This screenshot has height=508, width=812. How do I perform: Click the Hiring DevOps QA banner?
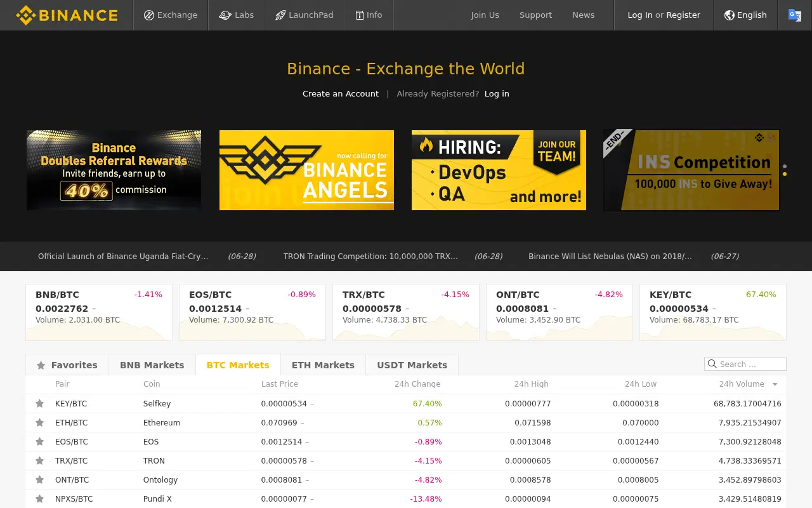pos(499,170)
